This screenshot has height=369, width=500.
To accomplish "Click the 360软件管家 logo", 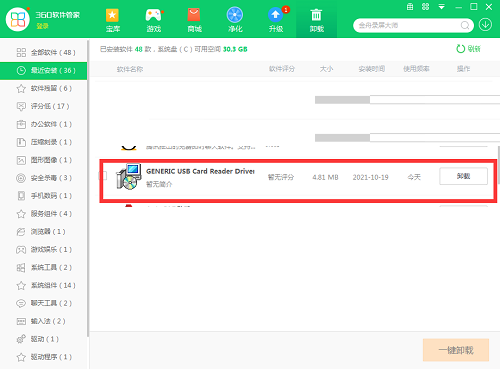I will (x=18, y=19).
